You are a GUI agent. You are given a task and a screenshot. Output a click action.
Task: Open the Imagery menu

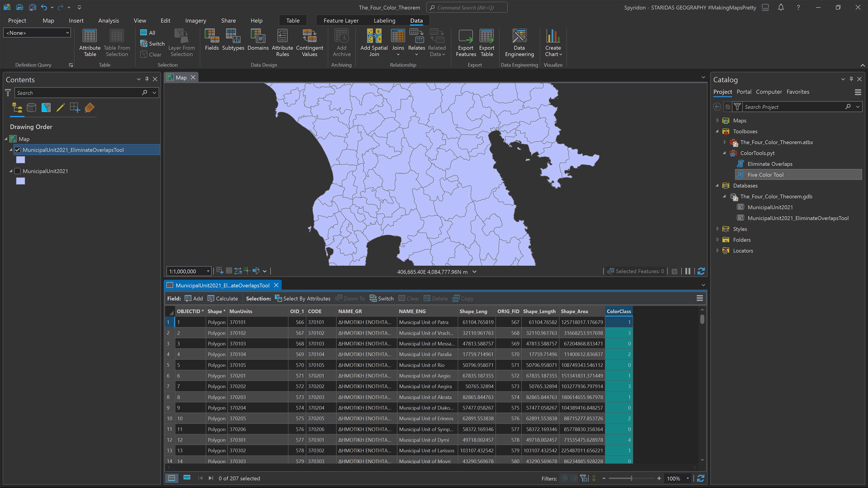(x=195, y=20)
